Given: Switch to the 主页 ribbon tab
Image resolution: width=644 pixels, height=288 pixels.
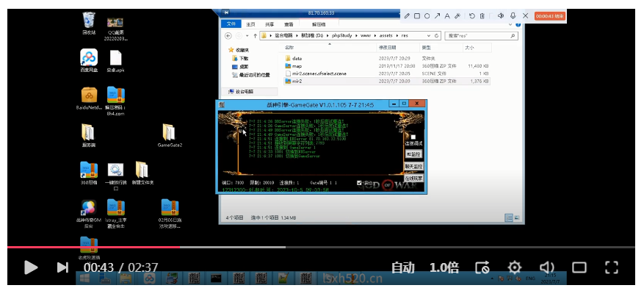Looking at the screenshot, I should 250,24.
